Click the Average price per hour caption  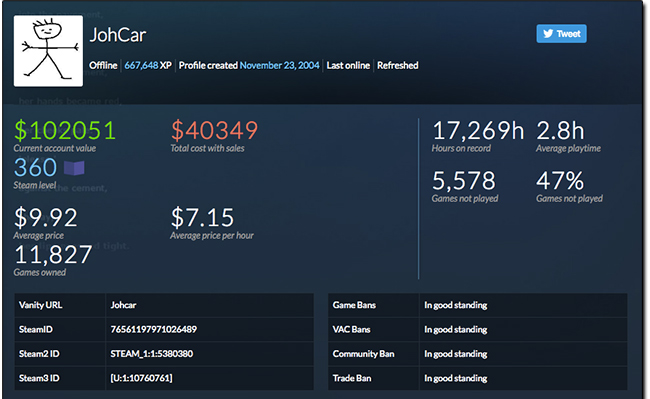(211, 235)
